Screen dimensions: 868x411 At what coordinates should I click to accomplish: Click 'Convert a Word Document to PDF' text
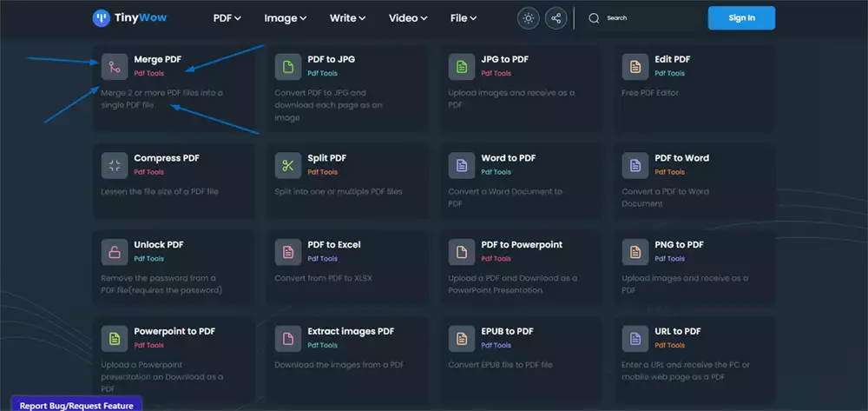(505, 198)
